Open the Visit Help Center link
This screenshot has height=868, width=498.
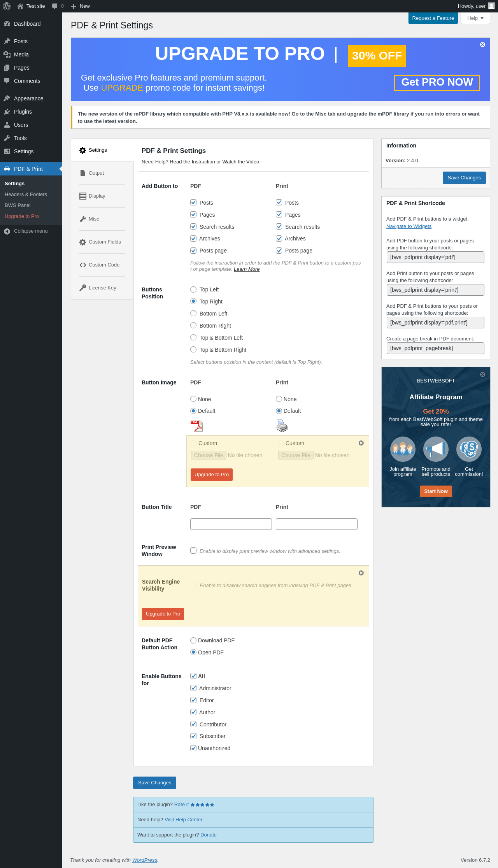tap(183, 820)
